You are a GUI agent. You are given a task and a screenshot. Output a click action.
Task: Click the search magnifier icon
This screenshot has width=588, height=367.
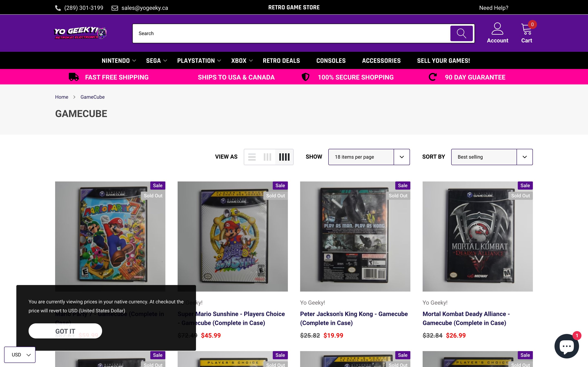[x=461, y=33]
